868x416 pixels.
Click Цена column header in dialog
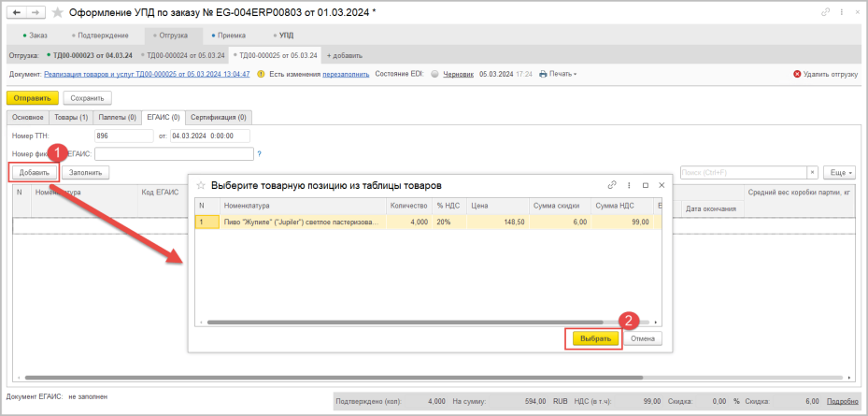498,206
